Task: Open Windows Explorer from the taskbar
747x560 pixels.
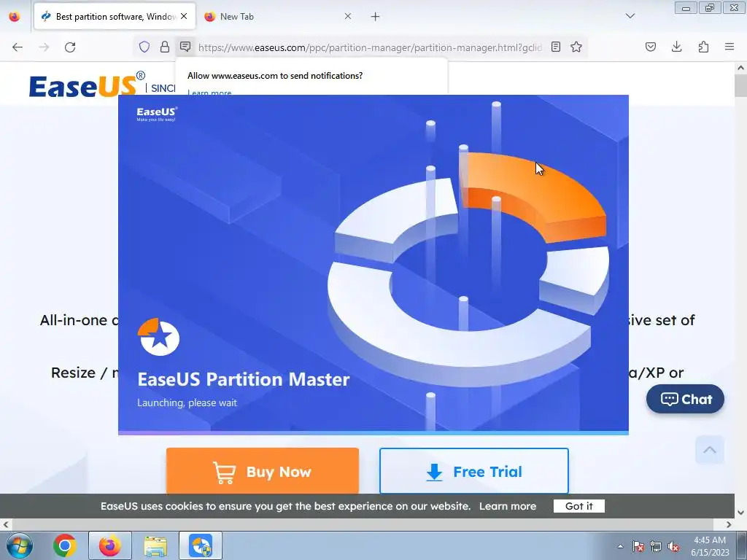Action: point(155,545)
